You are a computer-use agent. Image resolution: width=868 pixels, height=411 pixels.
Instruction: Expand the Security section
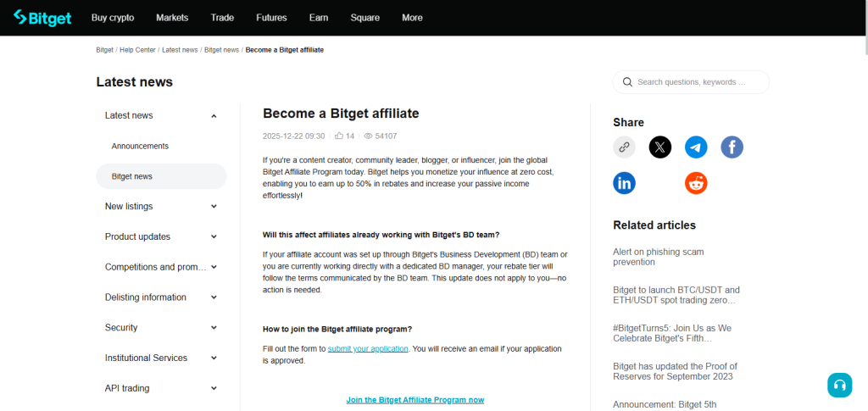214,327
